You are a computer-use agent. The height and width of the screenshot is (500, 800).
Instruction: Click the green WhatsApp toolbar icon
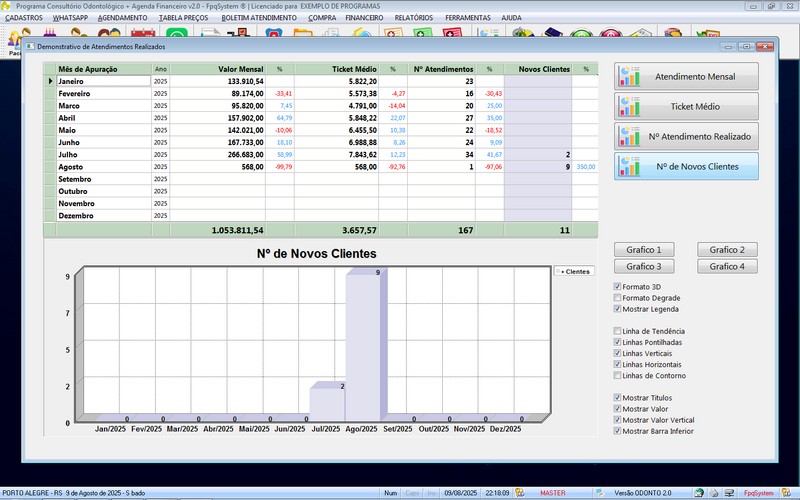click(177, 36)
